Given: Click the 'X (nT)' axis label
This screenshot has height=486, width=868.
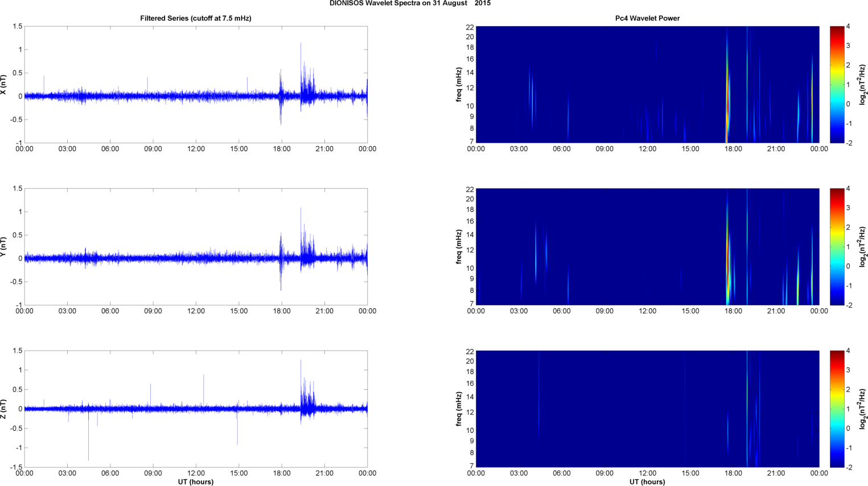Looking at the screenshot, I should pyautogui.click(x=4, y=85).
